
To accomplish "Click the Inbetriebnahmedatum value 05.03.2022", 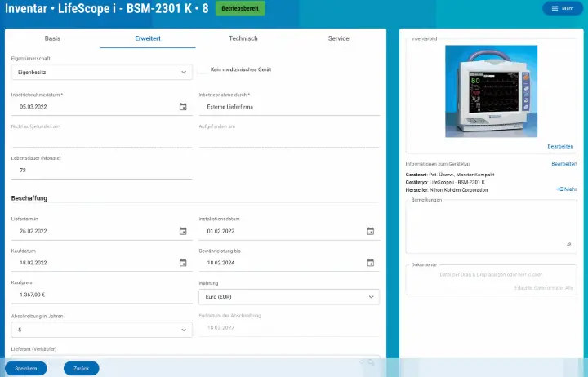I will (33, 107).
